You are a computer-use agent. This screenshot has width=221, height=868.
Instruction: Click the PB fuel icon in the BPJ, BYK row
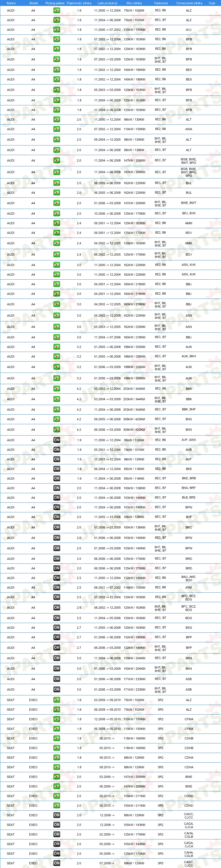tap(57, 213)
